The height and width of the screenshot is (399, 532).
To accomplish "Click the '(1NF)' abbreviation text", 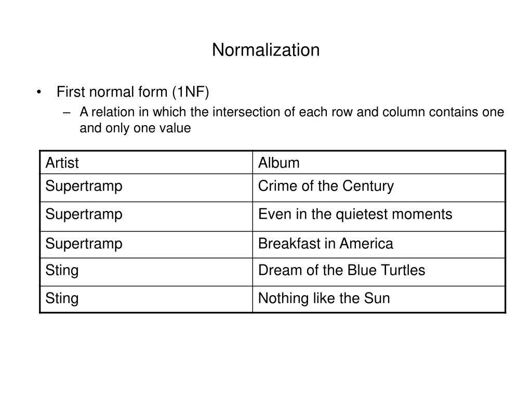I will coord(191,92).
